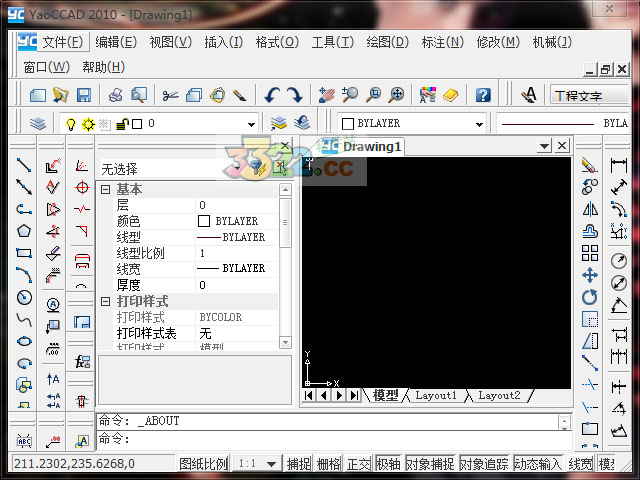Collapse the 基本 properties group
Image resolution: width=640 pixels, height=480 pixels.
pyautogui.click(x=105, y=189)
